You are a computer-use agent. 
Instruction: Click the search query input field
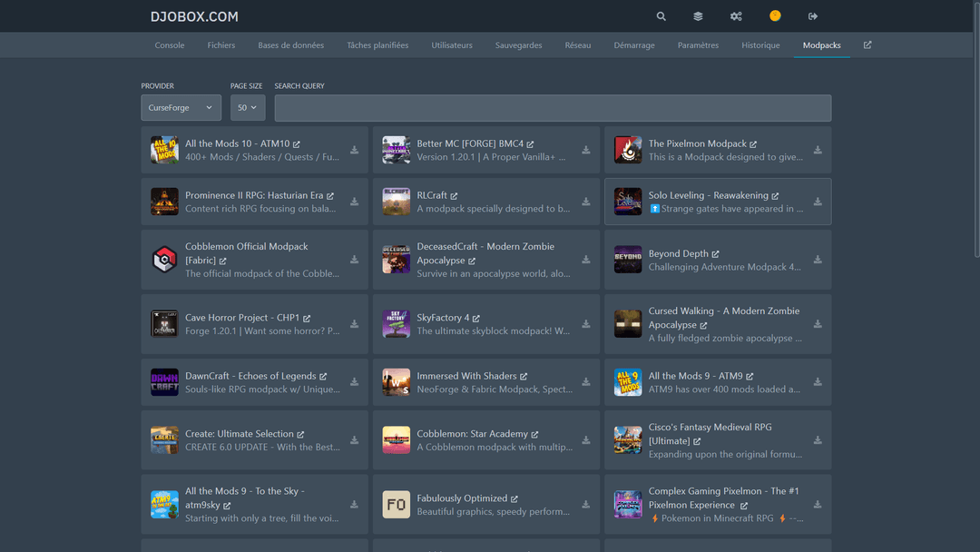[x=554, y=107]
